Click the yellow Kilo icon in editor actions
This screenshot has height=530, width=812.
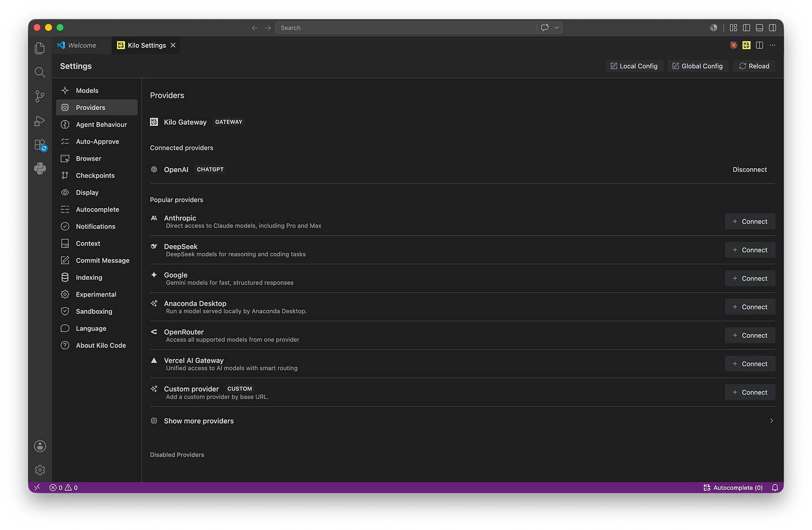tap(746, 45)
